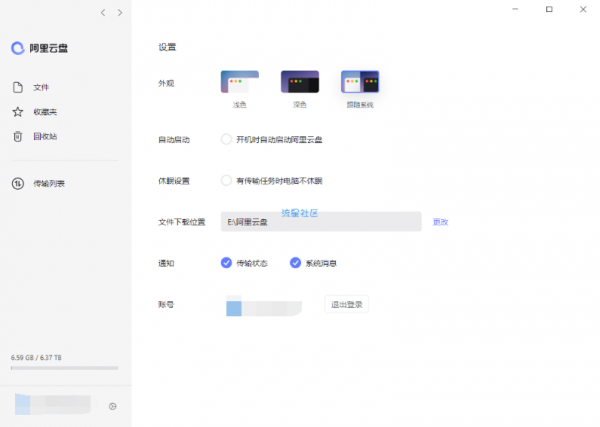The width and height of the screenshot is (600, 427).
Task: Uncheck the 传输状态 notification checkbox
Action: pyautogui.click(x=226, y=263)
